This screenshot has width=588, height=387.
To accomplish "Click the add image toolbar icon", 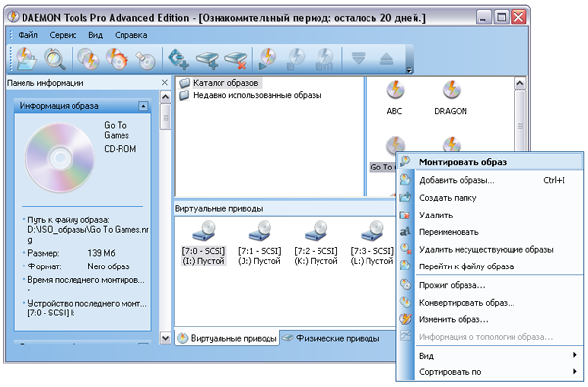I will 26,59.
